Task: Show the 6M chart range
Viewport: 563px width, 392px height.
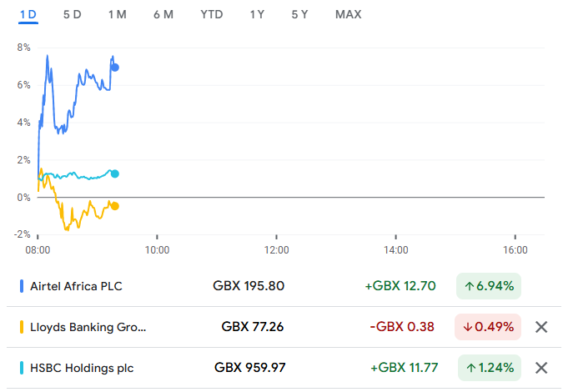Action: pyautogui.click(x=163, y=15)
